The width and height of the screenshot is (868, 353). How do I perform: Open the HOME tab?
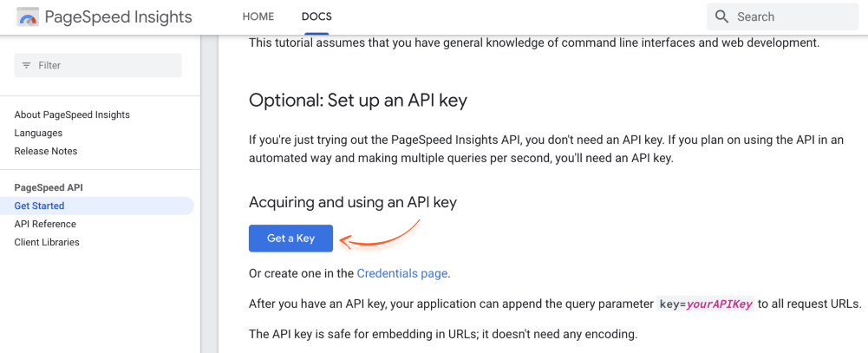pos(258,16)
